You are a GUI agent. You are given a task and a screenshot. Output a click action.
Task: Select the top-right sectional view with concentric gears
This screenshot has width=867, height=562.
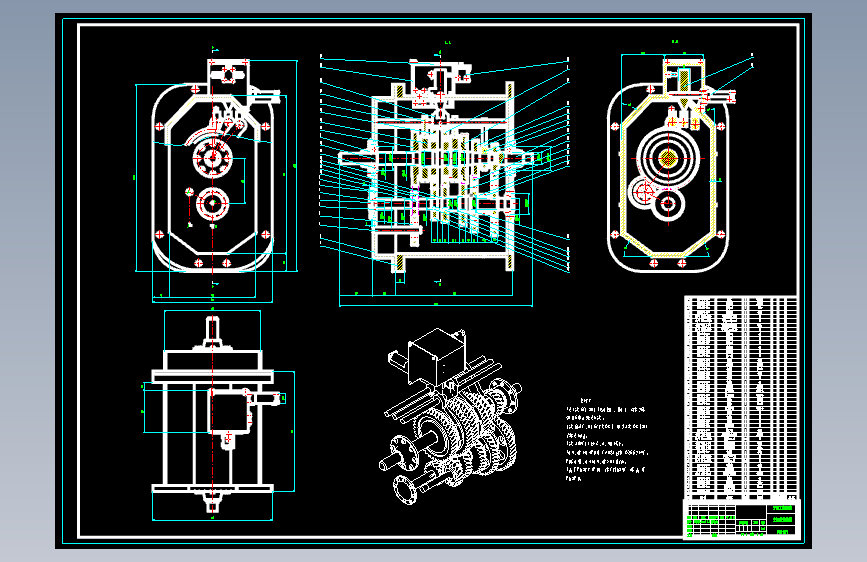tap(679, 158)
